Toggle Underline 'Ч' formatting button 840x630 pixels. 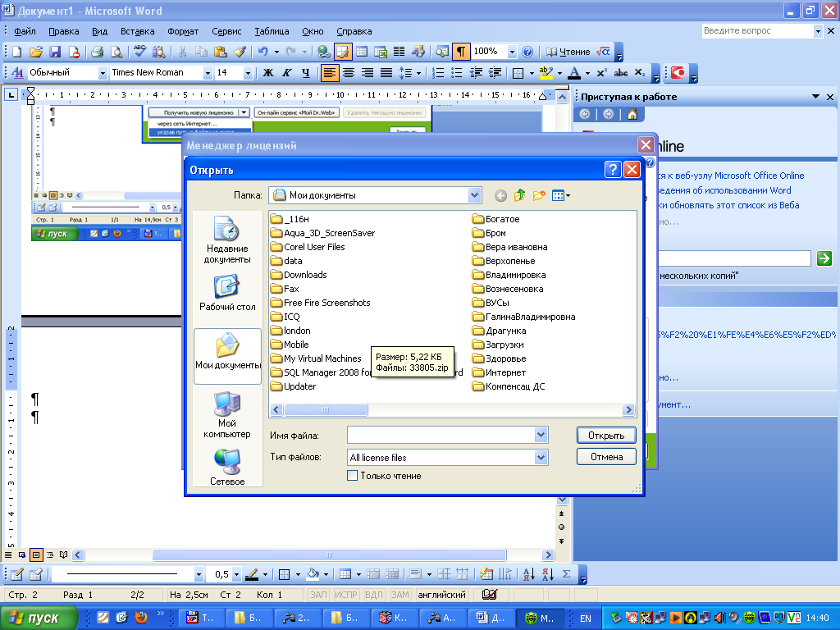305,73
